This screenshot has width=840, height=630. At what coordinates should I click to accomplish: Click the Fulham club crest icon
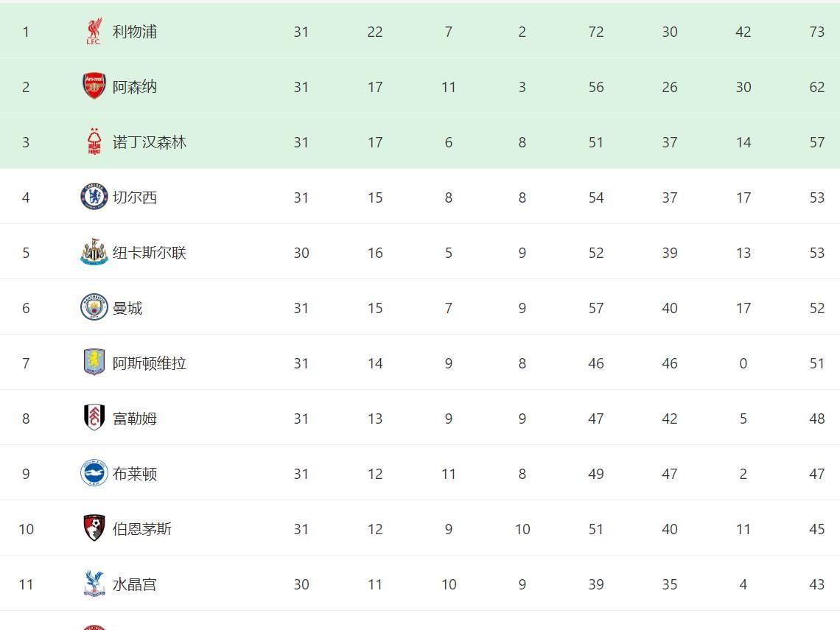94,417
